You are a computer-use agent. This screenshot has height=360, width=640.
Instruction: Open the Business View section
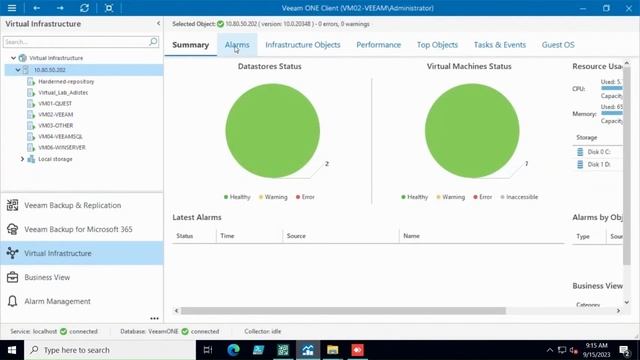point(82,277)
